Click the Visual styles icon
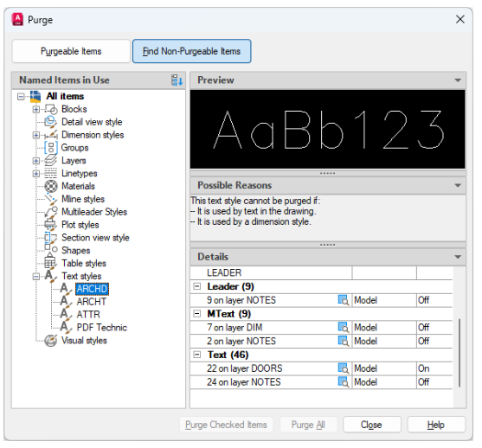This screenshot has height=448, width=482. coord(51,341)
